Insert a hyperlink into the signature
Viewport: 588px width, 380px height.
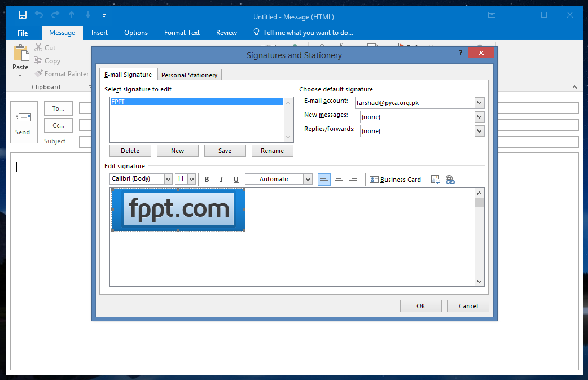point(450,180)
